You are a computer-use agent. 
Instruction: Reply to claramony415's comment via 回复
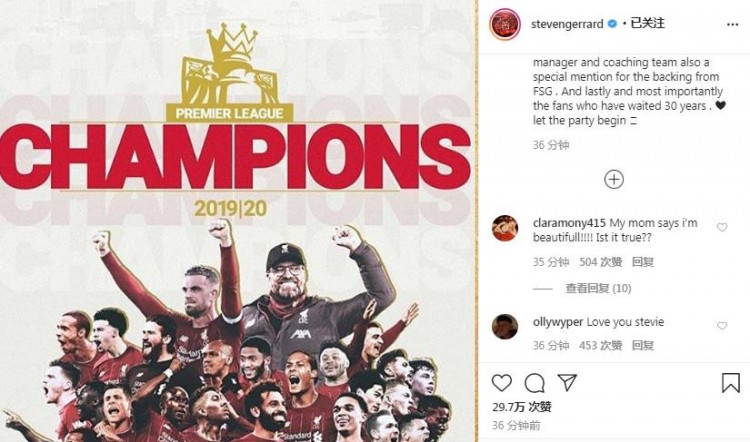pyautogui.click(x=642, y=262)
